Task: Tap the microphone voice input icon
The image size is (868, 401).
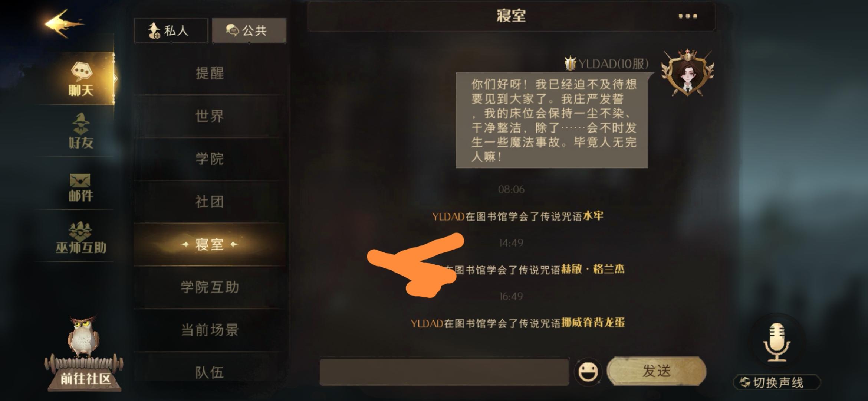Action: (776, 342)
